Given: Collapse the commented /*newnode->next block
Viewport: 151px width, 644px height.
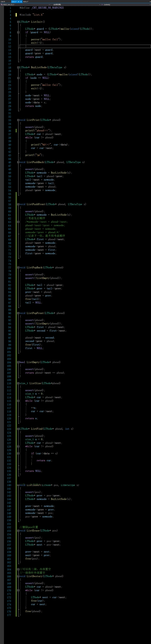Looking at the screenshot, I should [x=18, y=222].
